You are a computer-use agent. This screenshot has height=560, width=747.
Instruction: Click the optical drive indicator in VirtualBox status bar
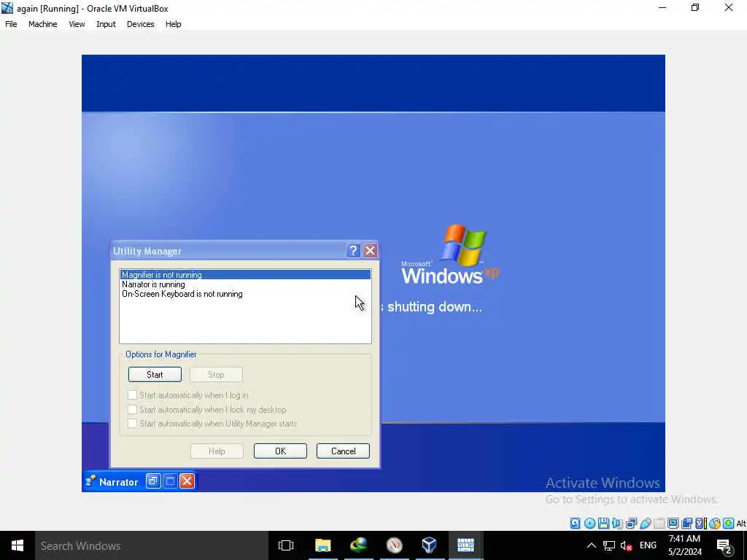[x=589, y=524]
